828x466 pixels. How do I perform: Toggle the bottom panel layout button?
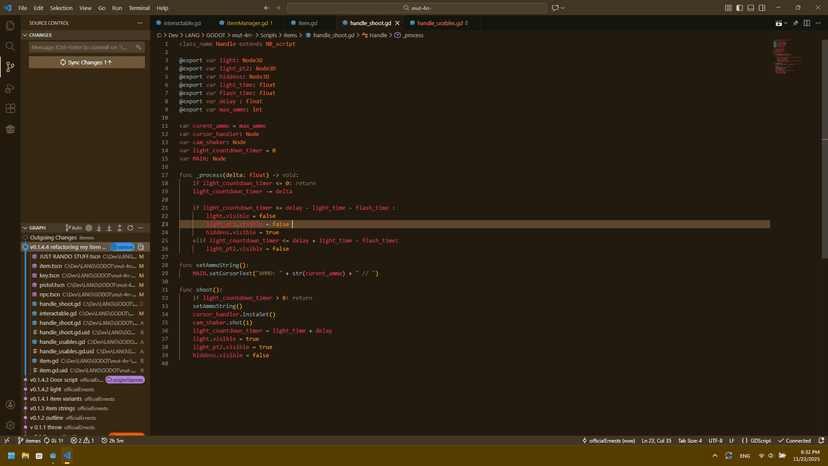point(750,8)
